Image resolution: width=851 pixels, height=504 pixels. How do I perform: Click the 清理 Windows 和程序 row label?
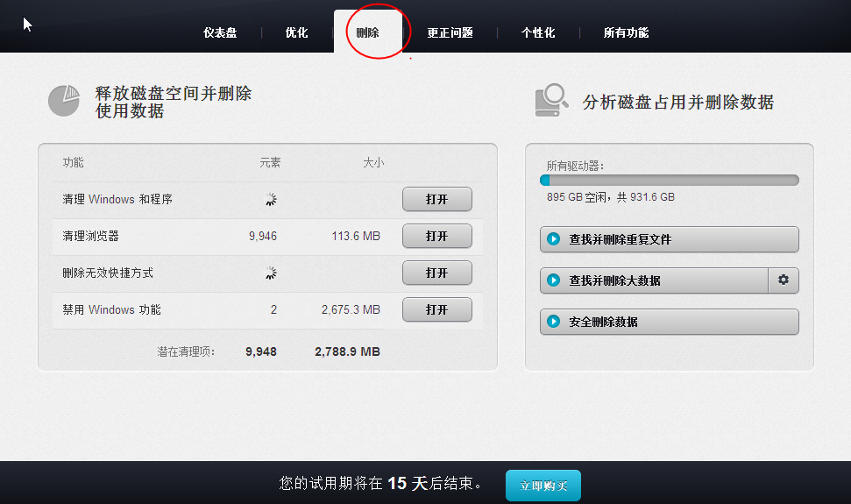click(117, 199)
